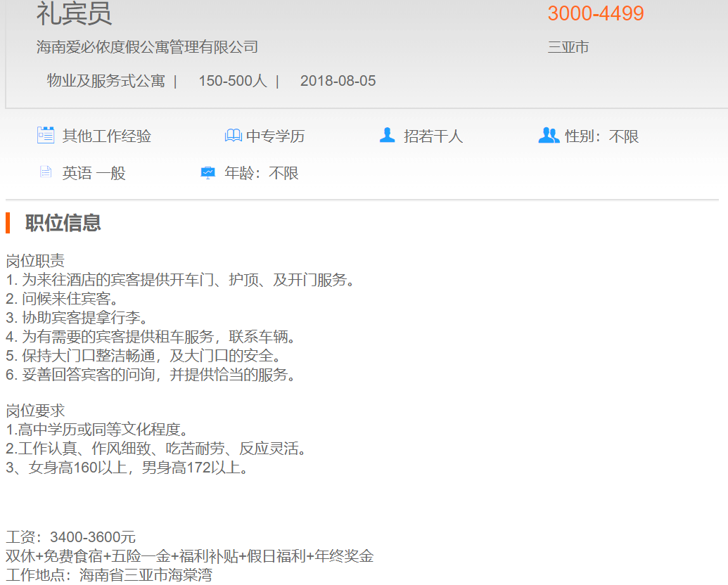Click the 职位信息 section heading

pyautogui.click(x=63, y=223)
